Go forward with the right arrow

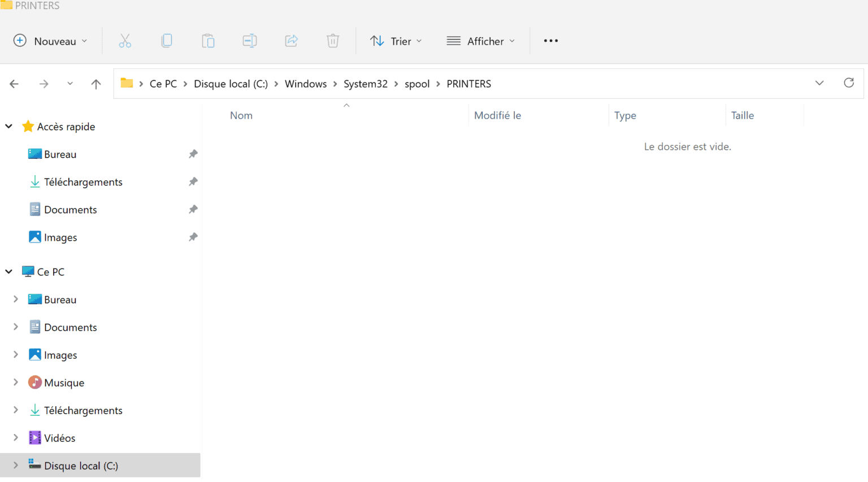[x=44, y=84]
